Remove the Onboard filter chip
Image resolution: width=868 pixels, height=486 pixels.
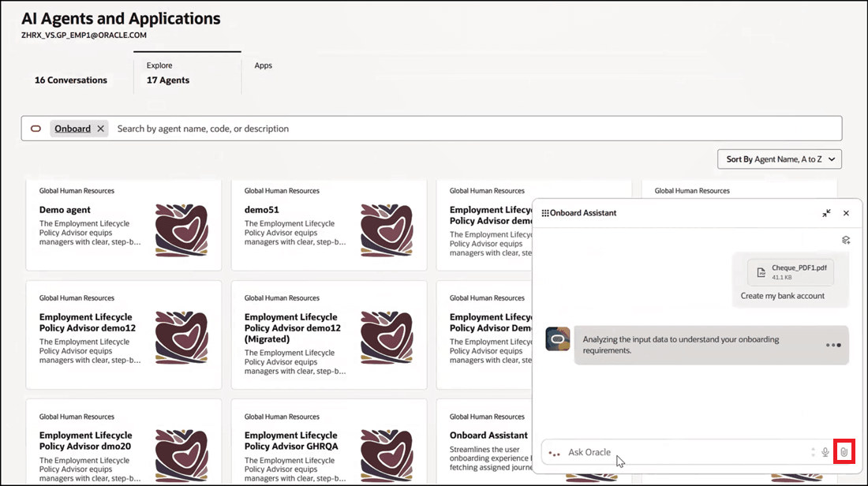pos(100,129)
